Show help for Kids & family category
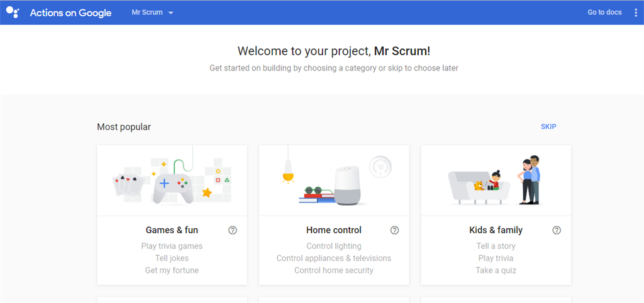The width and height of the screenshot is (644, 303). tap(556, 230)
